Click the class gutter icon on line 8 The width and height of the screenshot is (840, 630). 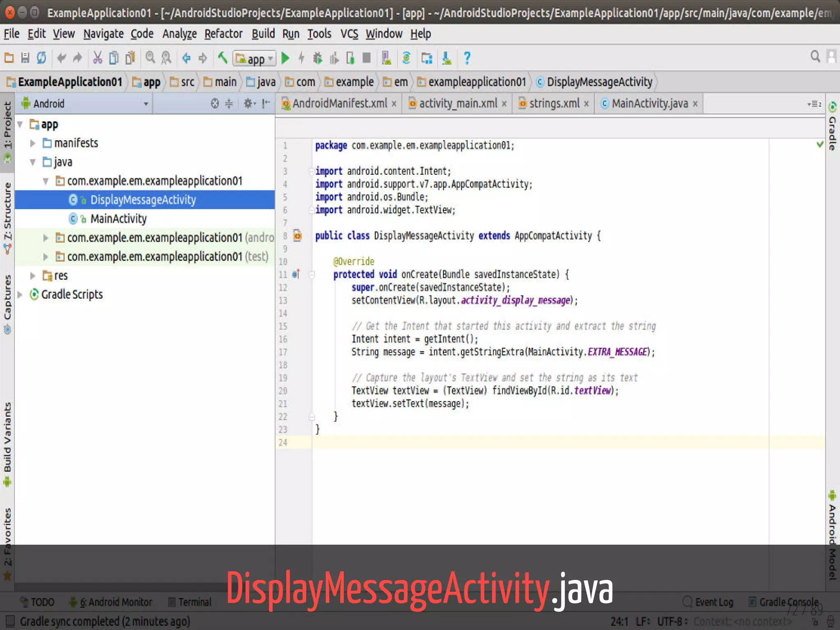point(298,235)
